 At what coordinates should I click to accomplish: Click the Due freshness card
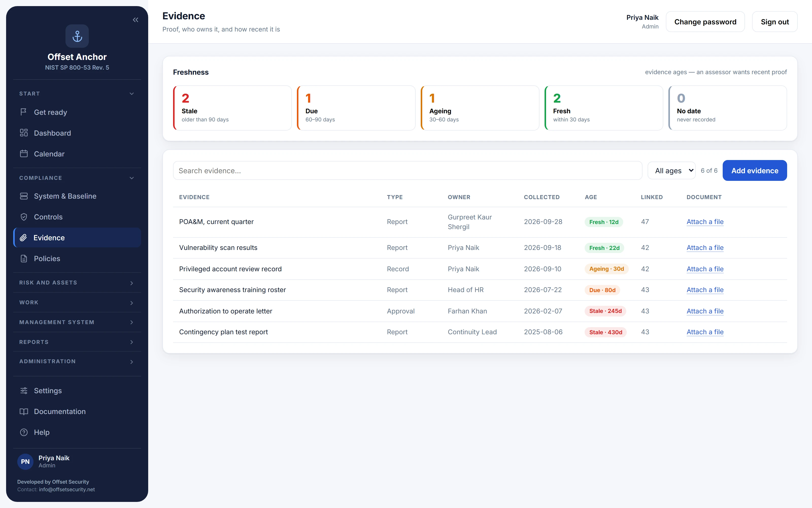[x=356, y=108]
